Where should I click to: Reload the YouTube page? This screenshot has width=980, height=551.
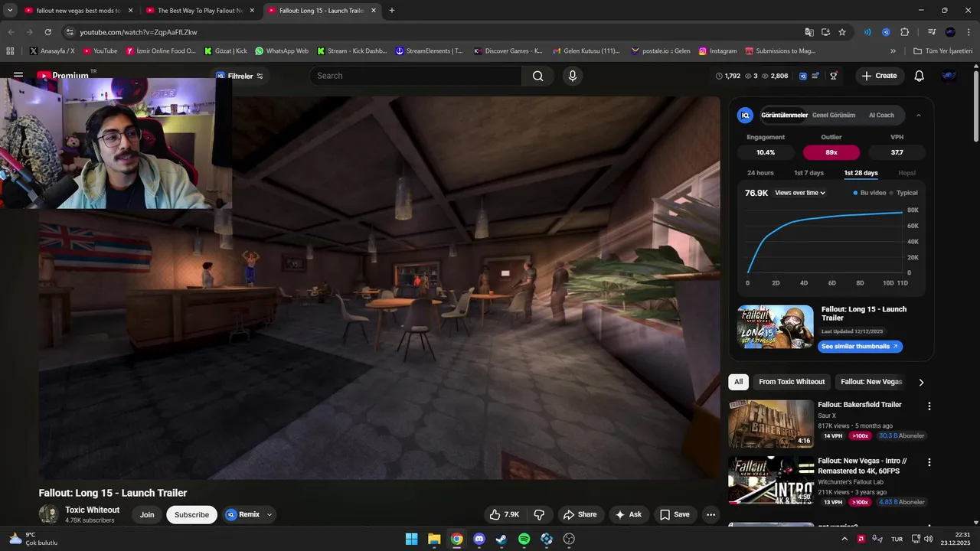47,32
